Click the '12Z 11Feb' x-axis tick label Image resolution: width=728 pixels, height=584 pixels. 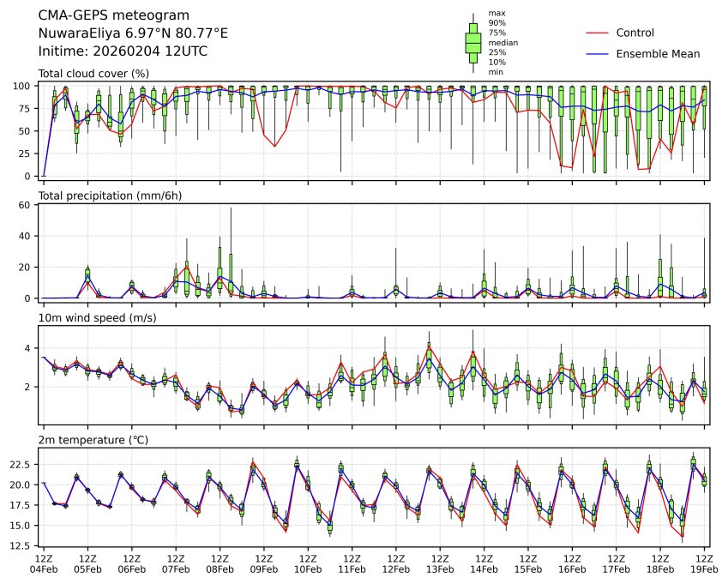point(352,563)
